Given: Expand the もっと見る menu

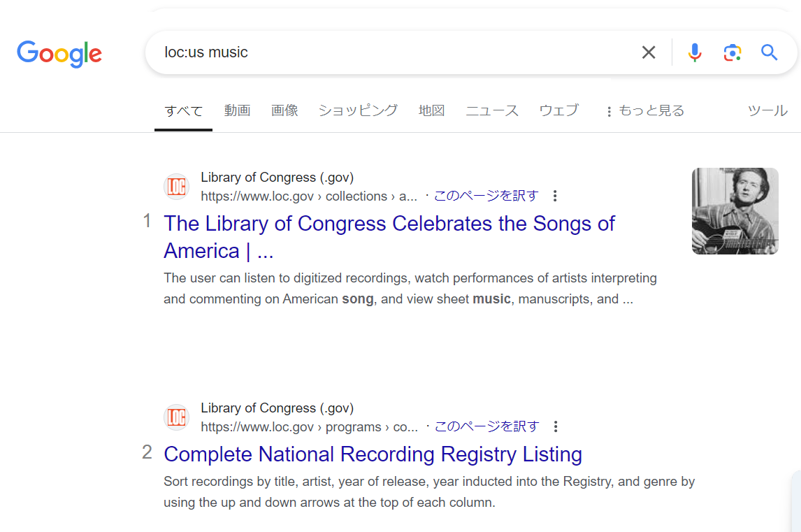Looking at the screenshot, I should pos(645,111).
